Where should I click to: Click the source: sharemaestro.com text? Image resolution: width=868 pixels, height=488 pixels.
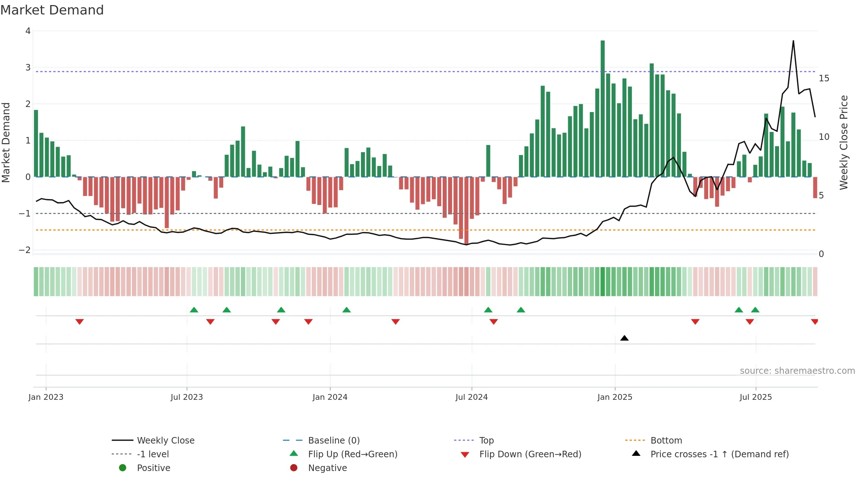797,371
